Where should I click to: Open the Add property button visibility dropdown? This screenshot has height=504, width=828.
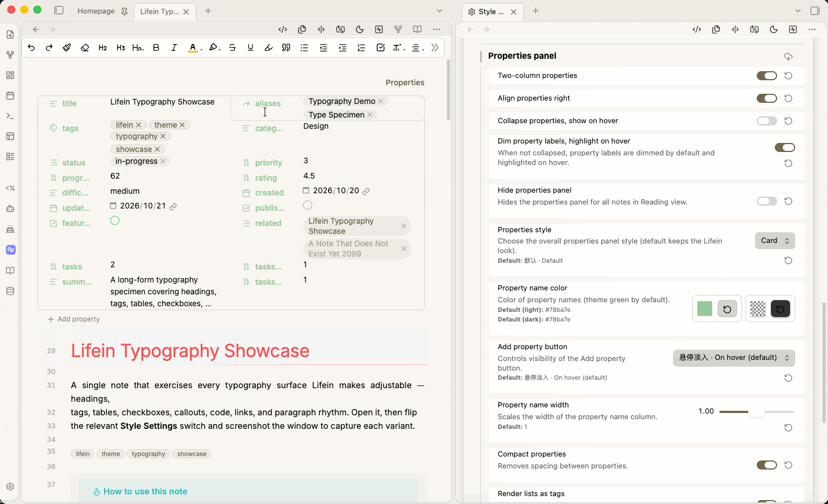click(734, 358)
